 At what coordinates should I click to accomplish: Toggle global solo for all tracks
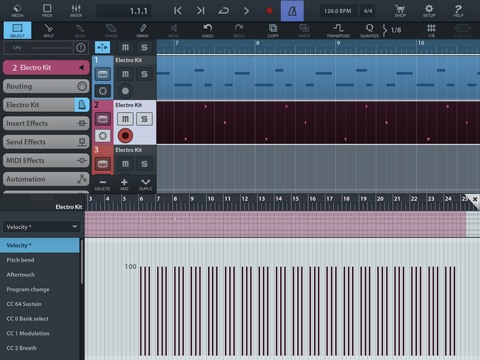144,47
